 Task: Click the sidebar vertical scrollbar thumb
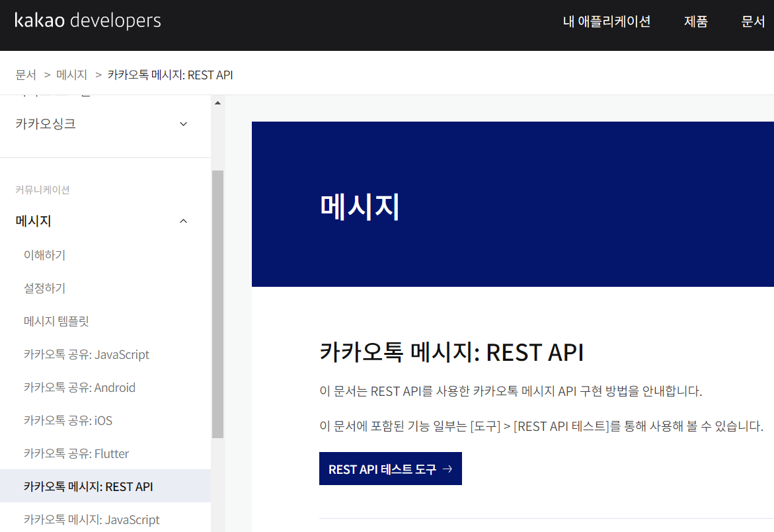[x=217, y=304]
